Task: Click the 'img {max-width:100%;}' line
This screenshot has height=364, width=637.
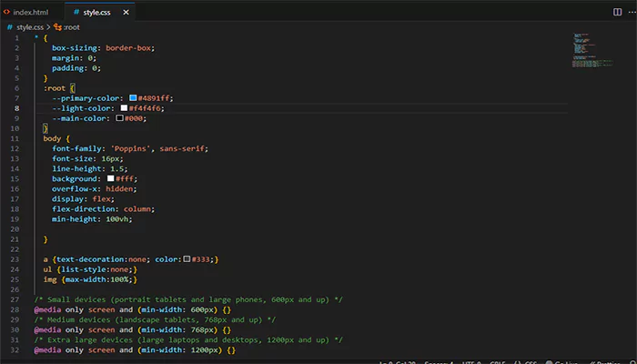Action: click(x=90, y=279)
